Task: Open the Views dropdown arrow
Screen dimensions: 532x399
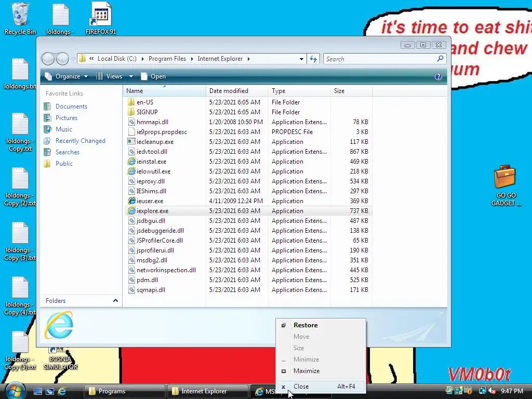Action: click(x=131, y=77)
